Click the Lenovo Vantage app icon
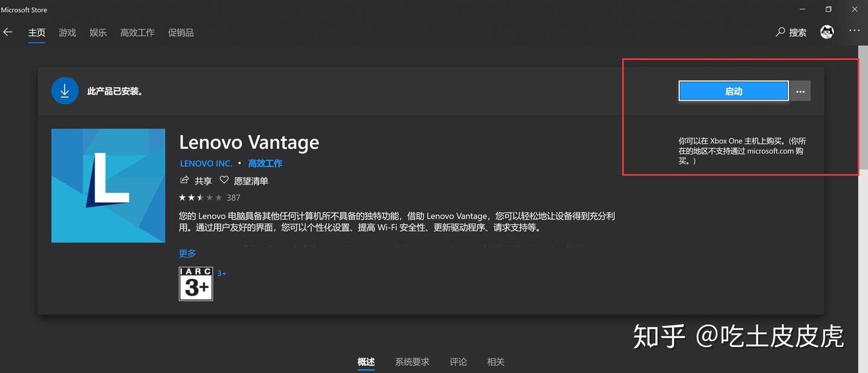The image size is (868, 373). tap(108, 185)
